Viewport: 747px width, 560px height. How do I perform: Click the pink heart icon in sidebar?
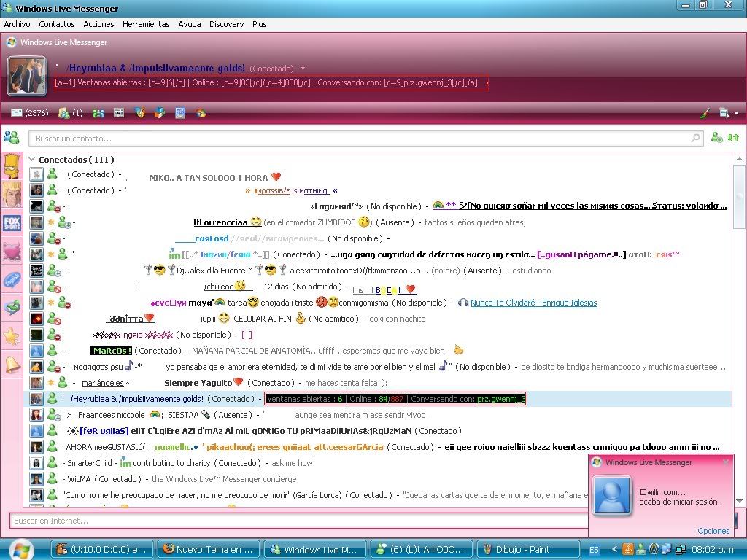click(12, 252)
